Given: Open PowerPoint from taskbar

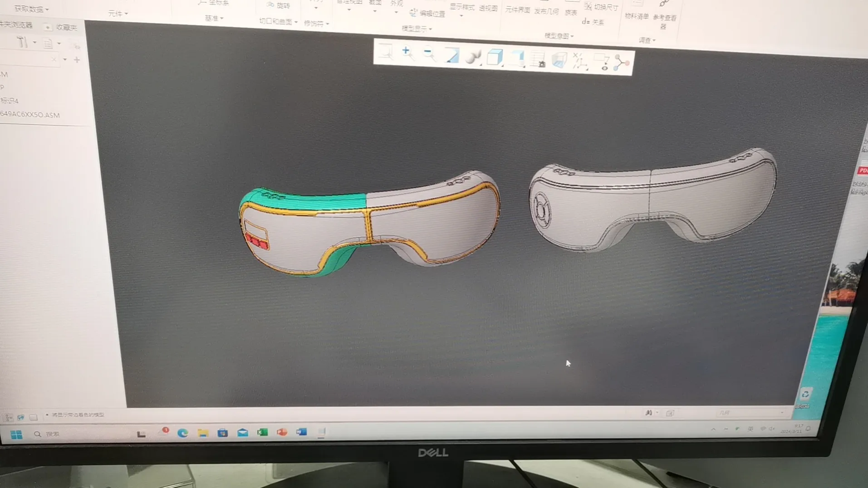Looking at the screenshot, I should [282, 432].
